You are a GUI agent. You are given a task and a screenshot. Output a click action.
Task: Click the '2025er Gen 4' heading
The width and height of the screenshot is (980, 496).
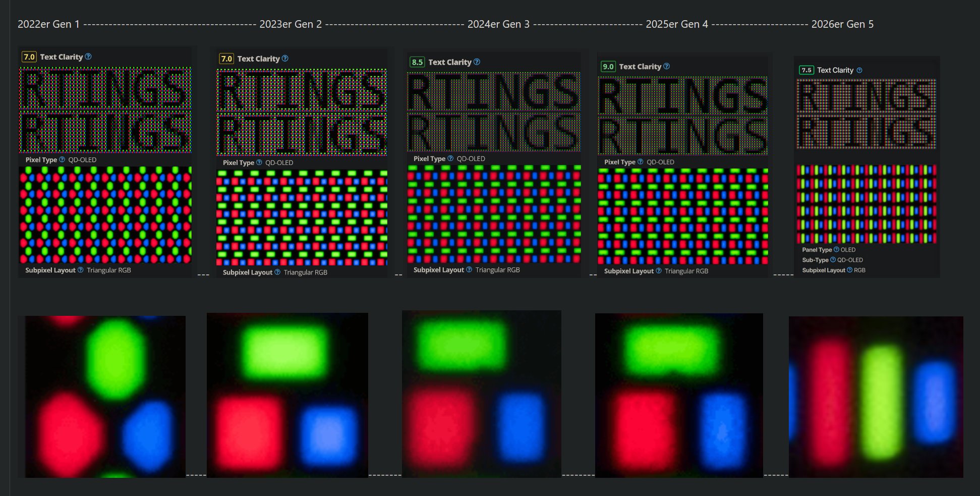[x=677, y=24]
